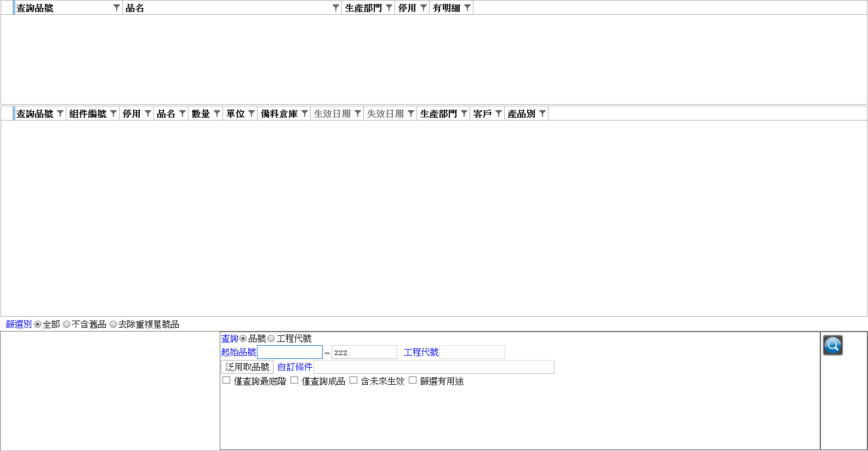Click the 查詢 link label
This screenshot has height=451, width=868.
pos(230,339)
